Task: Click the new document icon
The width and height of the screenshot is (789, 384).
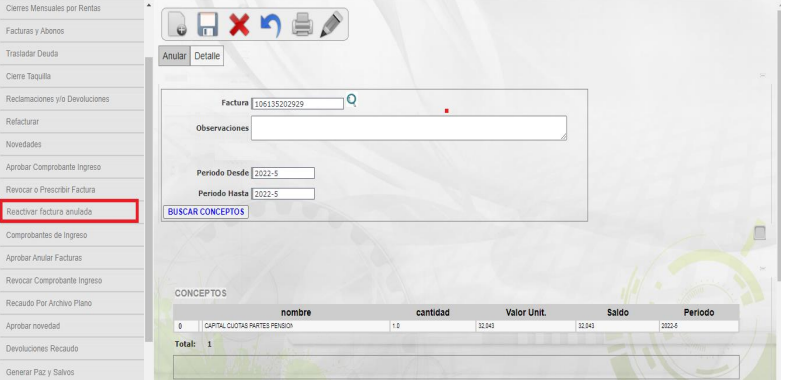Action: (178, 24)
